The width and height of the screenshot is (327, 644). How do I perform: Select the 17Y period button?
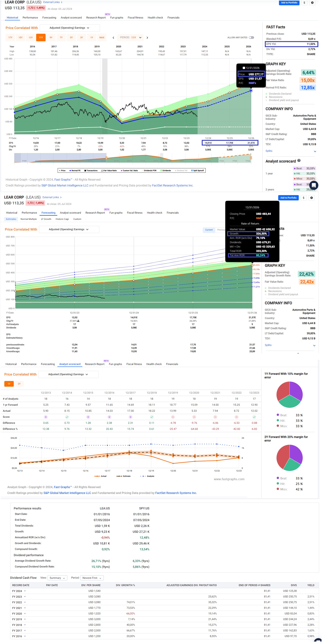(x=10, y=38)
